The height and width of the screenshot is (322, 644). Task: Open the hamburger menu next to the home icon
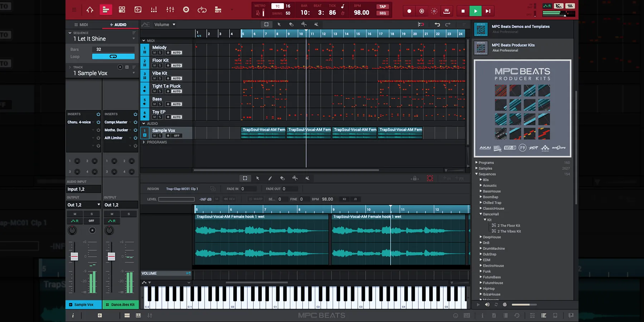click(x=74, y=10)
